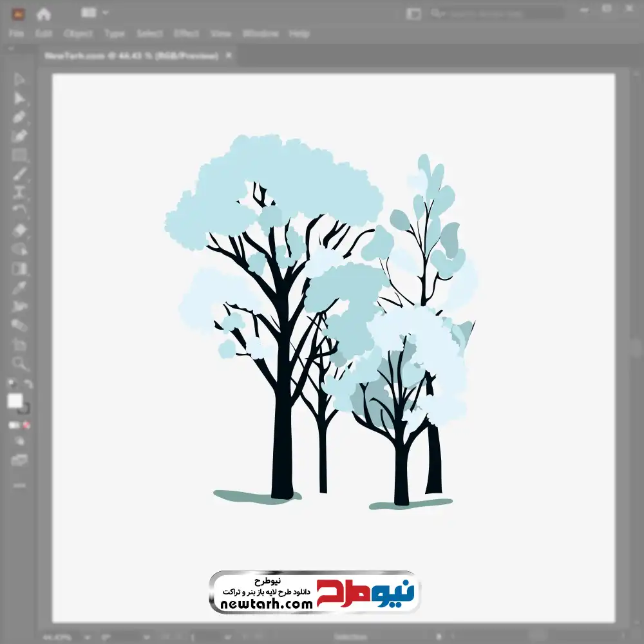Close the NewTarh.com document tab
The height and width of the screenshot is (644, 644).
pyautogui.click(x=228, y=56)
